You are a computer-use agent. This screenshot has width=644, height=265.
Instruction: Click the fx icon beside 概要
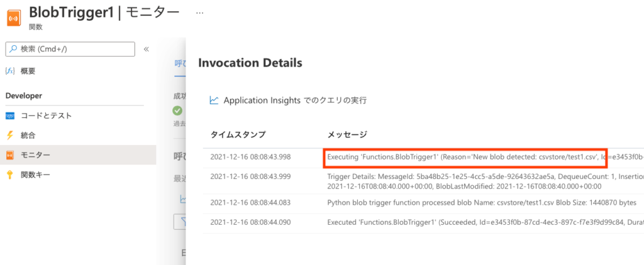pyautogui.click(x=10, y=71)
